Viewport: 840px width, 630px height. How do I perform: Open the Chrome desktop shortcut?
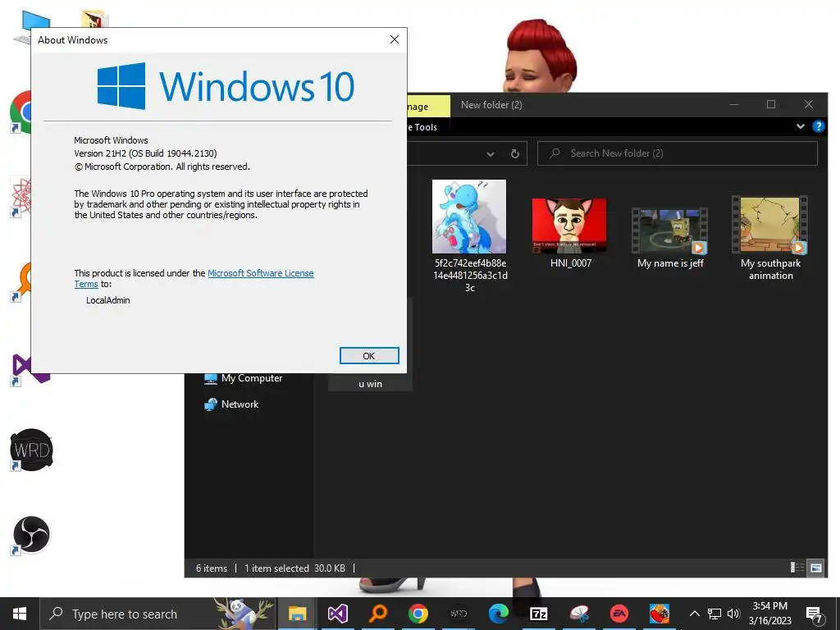(21, 112)
